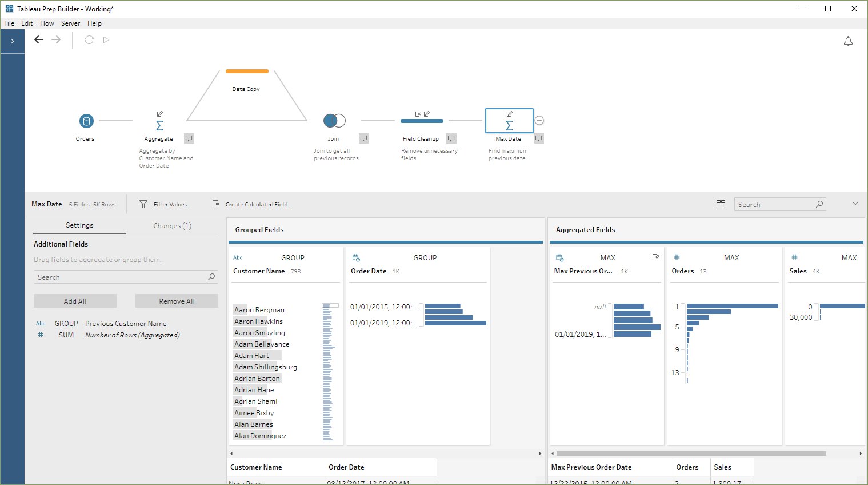The width and height of the screenshot is (868, 485).
Task: Click Grouped Fields scroll right arrow
Action: (x=540, y=454)
